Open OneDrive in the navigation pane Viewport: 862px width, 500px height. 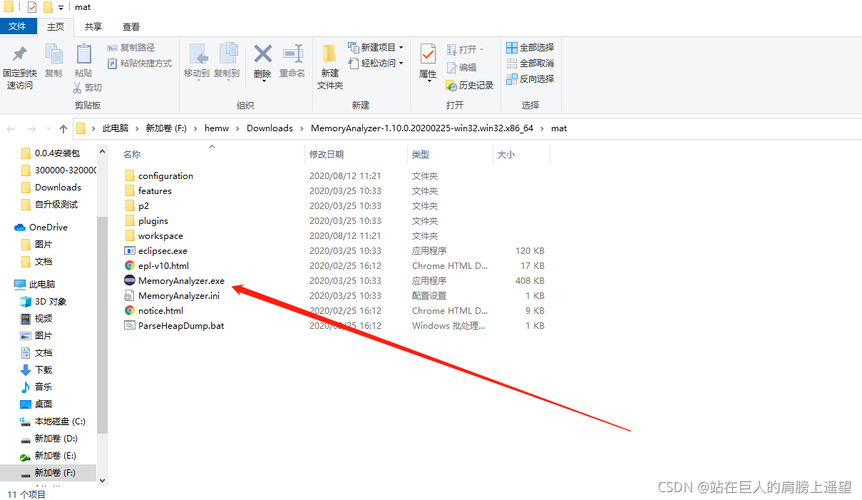coord(48,227)
